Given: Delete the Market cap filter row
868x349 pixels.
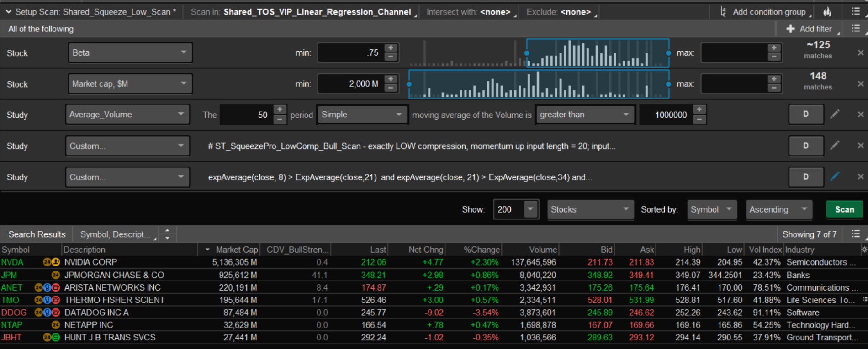Looking at the screenshot, I should tap(861, 84).
